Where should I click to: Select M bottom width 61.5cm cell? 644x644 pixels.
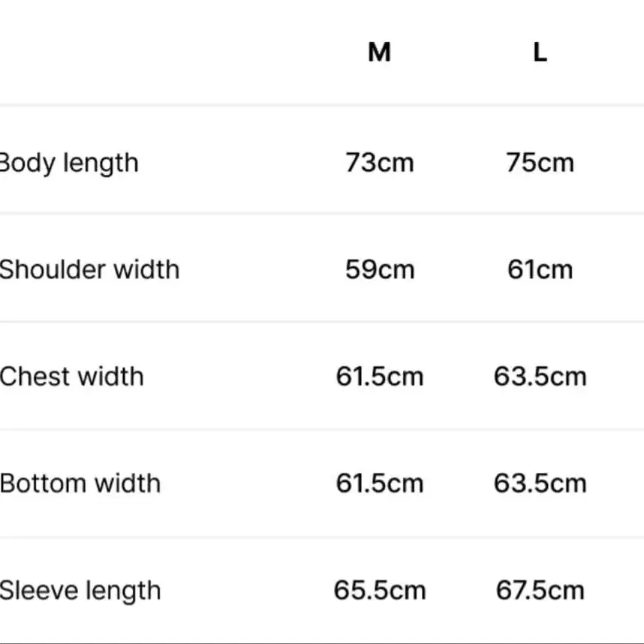point(379,483)
